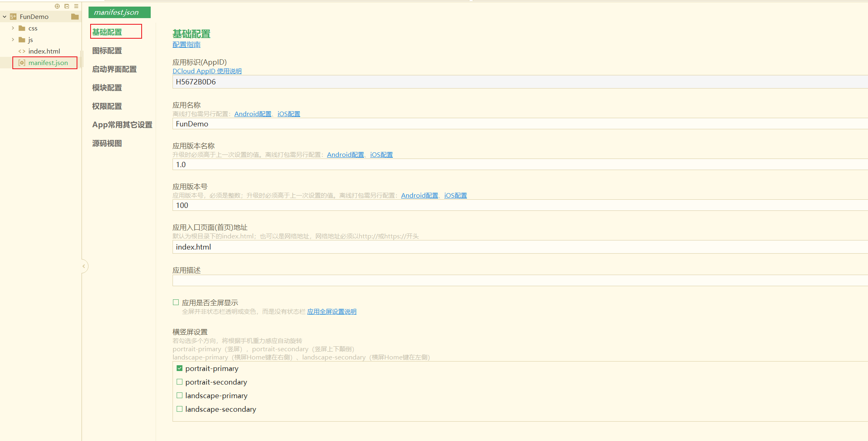Open the 应用全屏设置说明 link
Image resolution: width=868 pixels, height=441 pixels.
[332, 312]
